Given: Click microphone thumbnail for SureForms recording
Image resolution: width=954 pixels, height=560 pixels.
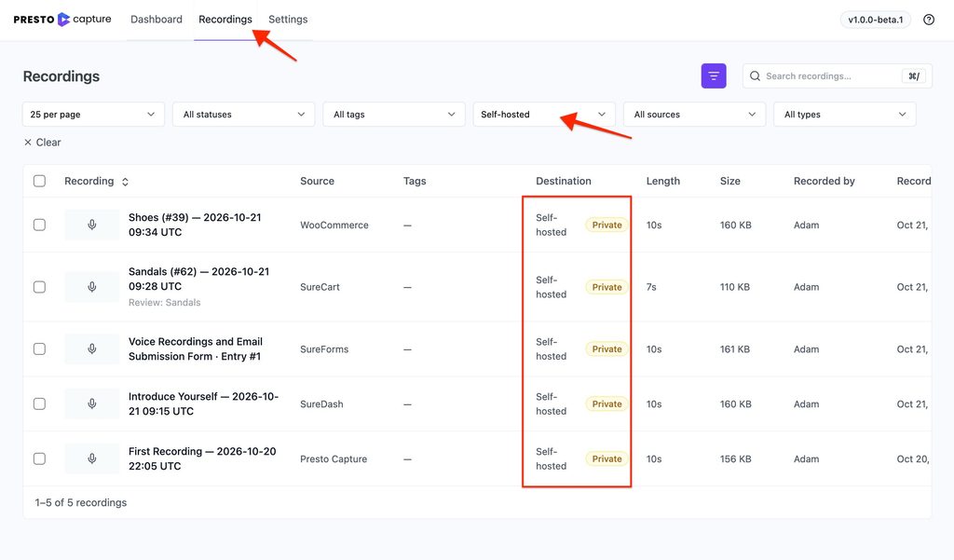Looking at the screenshot, I should 92,348.
